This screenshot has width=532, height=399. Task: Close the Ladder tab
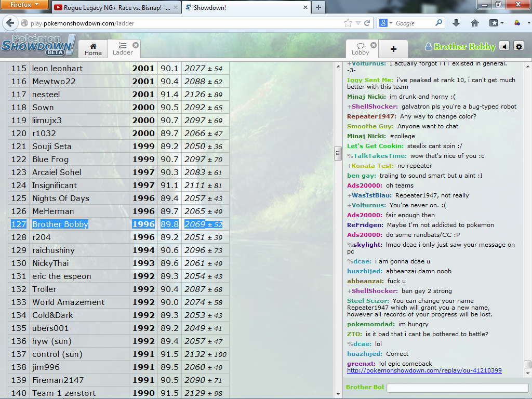tap(136, 45)
